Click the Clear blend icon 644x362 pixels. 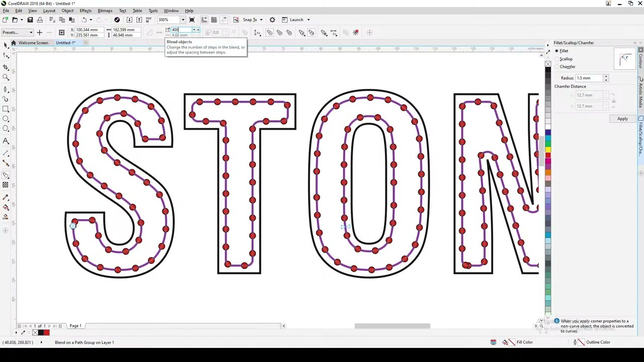coord(355,33)
